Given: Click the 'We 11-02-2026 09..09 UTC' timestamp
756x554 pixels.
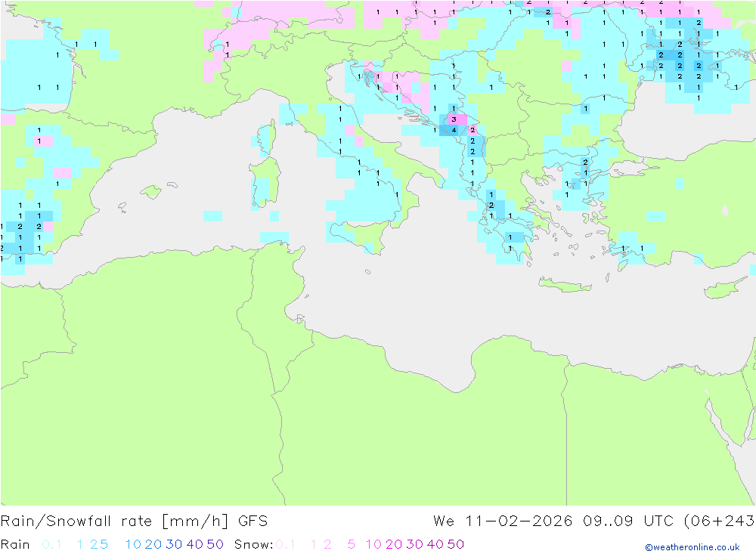Looking at the screenshot, I should coord(553,522).
